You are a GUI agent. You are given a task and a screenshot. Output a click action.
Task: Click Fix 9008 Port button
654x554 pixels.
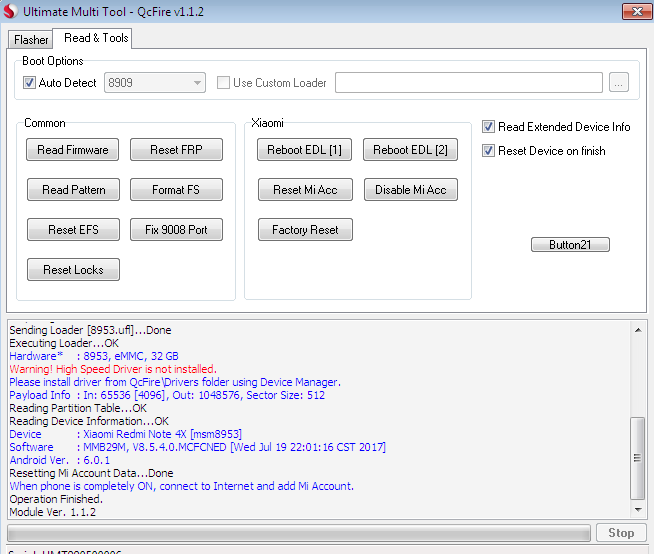176,230
